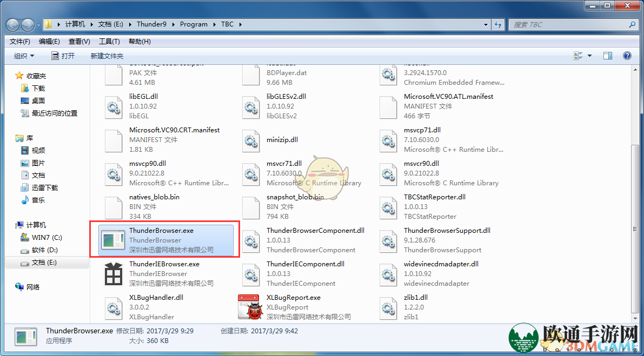Viewport: 644px width, 356px height.
Task: Open the 工具(T) menu
Action: pyautogui.click(x=109, y=42)
